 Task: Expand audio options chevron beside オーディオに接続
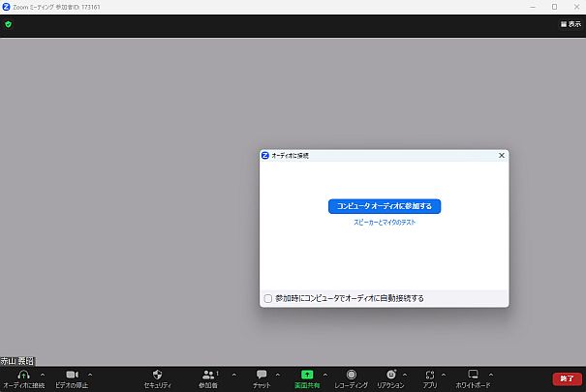click(43, 375)
